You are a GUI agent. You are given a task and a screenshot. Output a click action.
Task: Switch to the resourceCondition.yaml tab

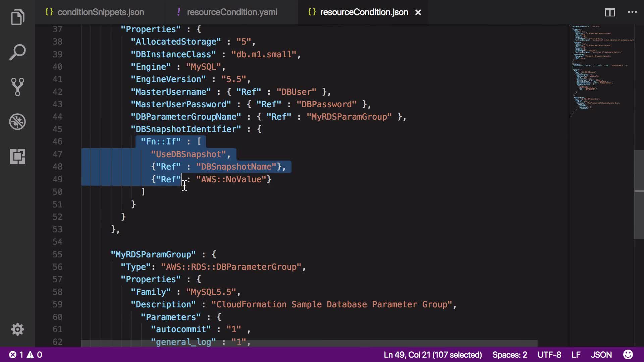pos(232,12)
